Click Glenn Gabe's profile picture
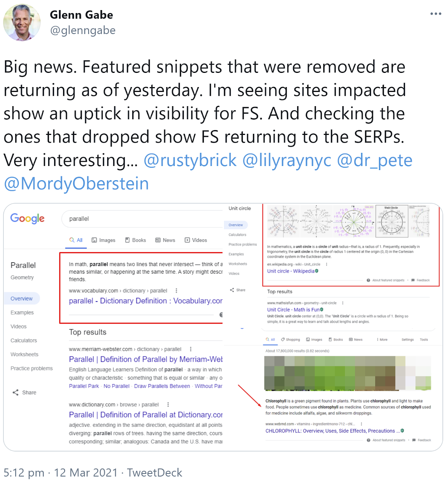Screen dimensions: 448x484 [22, 22]
